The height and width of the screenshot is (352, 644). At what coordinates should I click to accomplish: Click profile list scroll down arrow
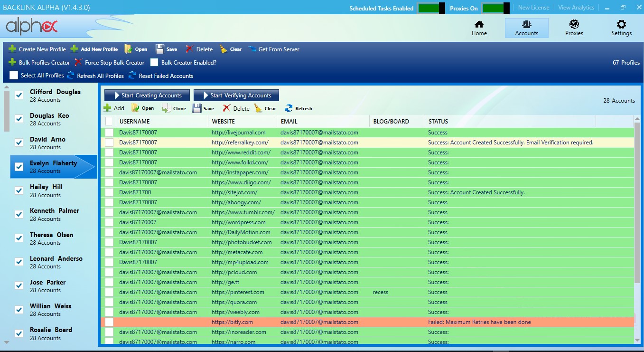6,342
